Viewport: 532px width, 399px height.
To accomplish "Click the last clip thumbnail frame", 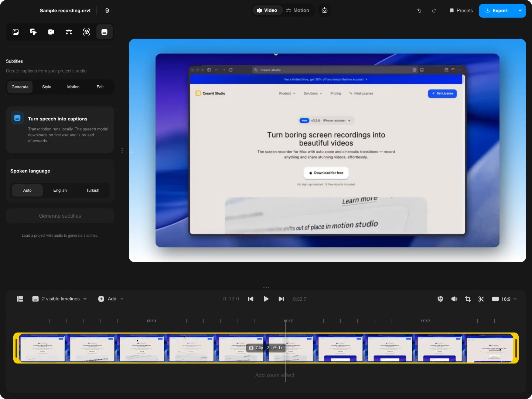I will [490, 348].
